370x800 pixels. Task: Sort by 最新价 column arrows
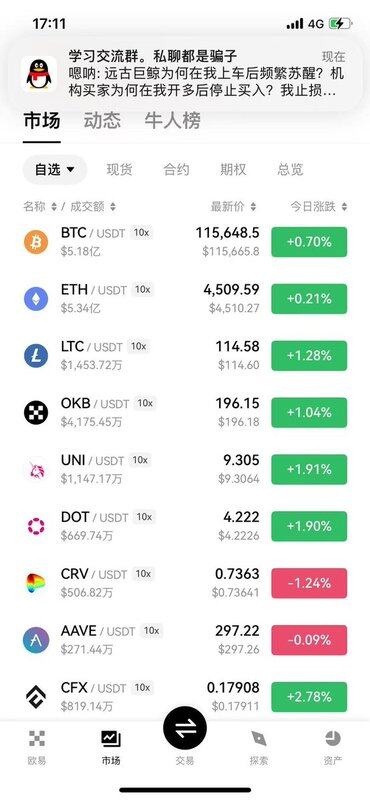click(x=254, y=207)
